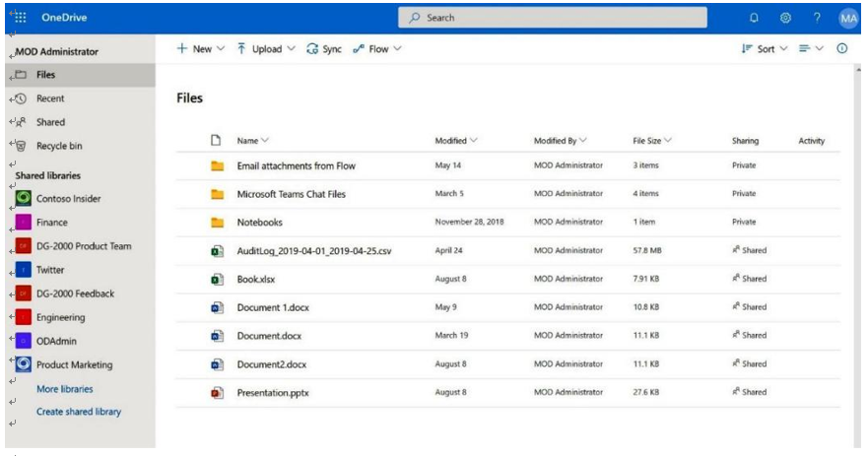Click the Microsoft Teams Chat Files folder icon
The height and width of the screenshot is (456, 868).
(217, 194)
